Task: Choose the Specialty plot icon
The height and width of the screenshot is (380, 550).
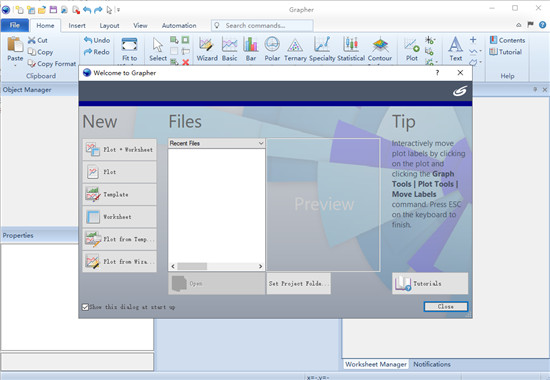Action: pos(322,49)
